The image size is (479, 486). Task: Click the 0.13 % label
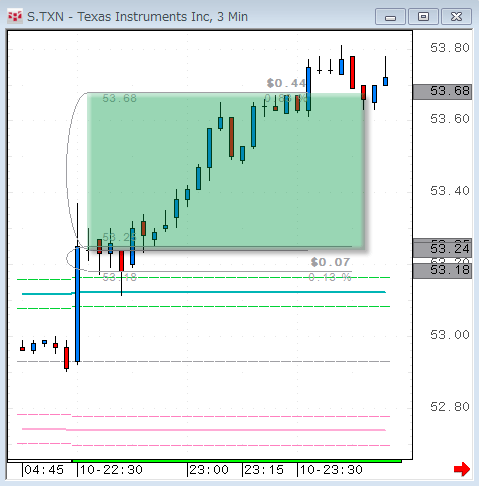pyautogui.click(x=330, y=277)
